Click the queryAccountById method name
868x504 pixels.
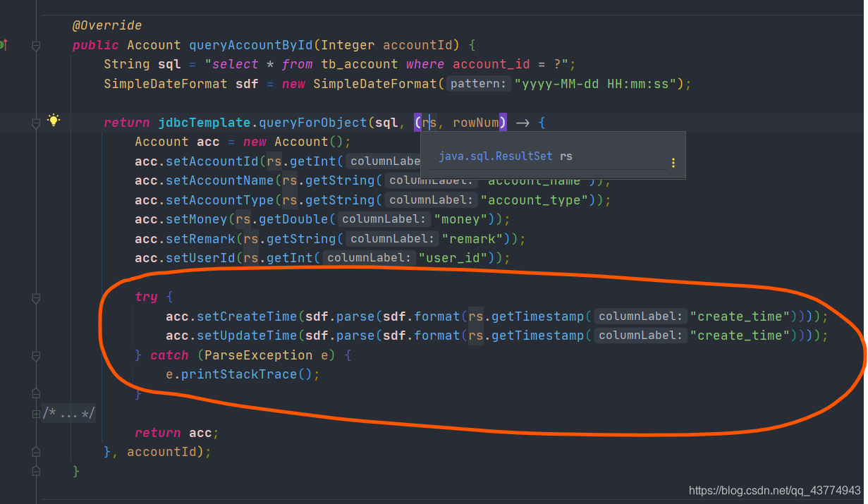coord(250,45)
